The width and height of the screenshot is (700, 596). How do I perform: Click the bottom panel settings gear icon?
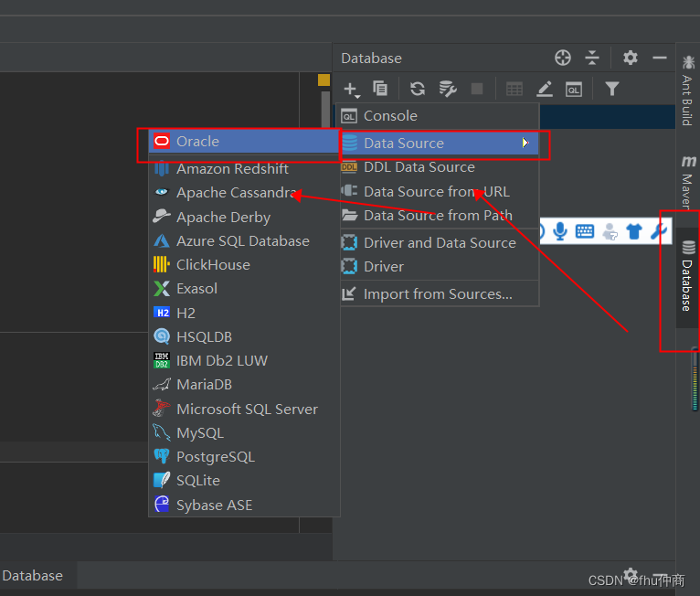point(631,574)
